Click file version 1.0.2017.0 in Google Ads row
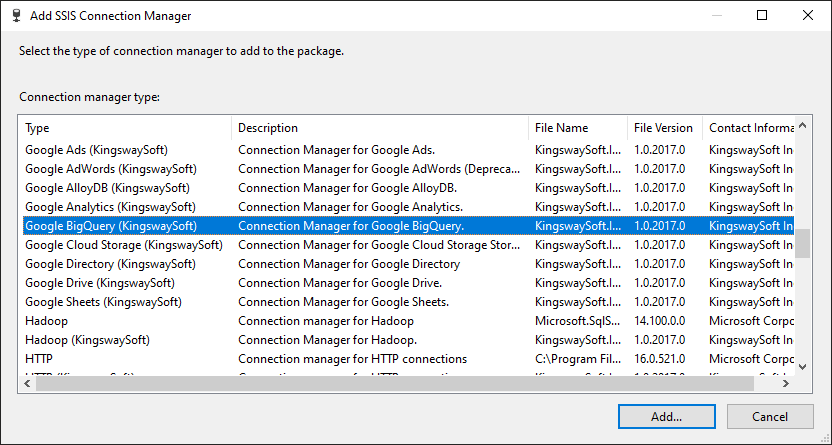Screen dimensions: 832x445 click(x=660, y=150)
